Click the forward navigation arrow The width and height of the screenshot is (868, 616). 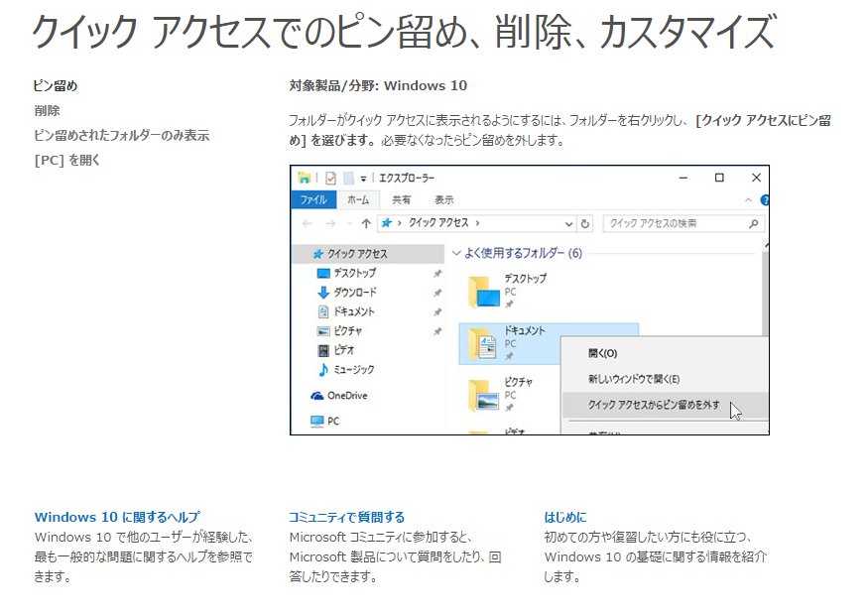click(330, 223)
